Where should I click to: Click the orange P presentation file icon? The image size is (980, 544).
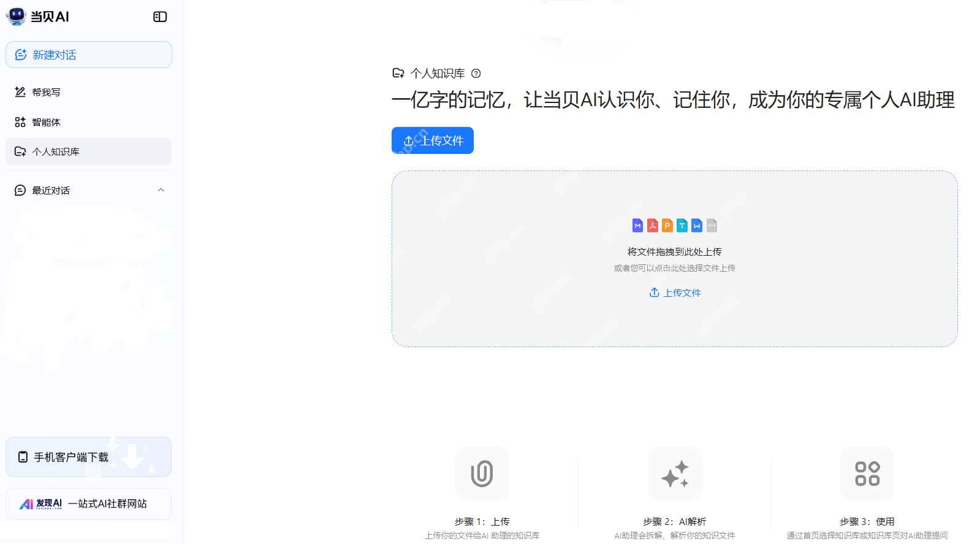(667, 226)
